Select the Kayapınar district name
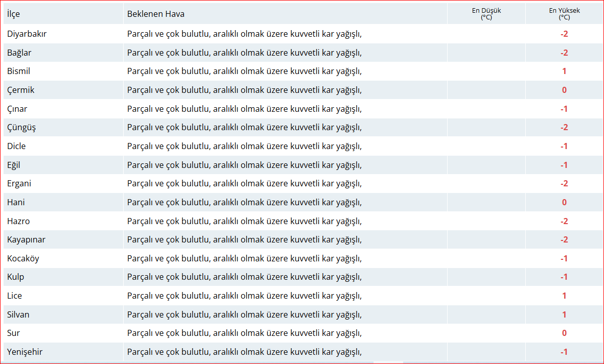 coord(27,239)
